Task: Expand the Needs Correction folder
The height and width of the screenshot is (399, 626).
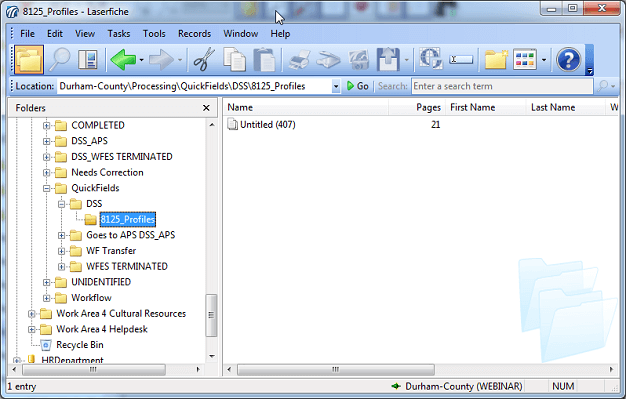Action: click(x=47, y=173)
